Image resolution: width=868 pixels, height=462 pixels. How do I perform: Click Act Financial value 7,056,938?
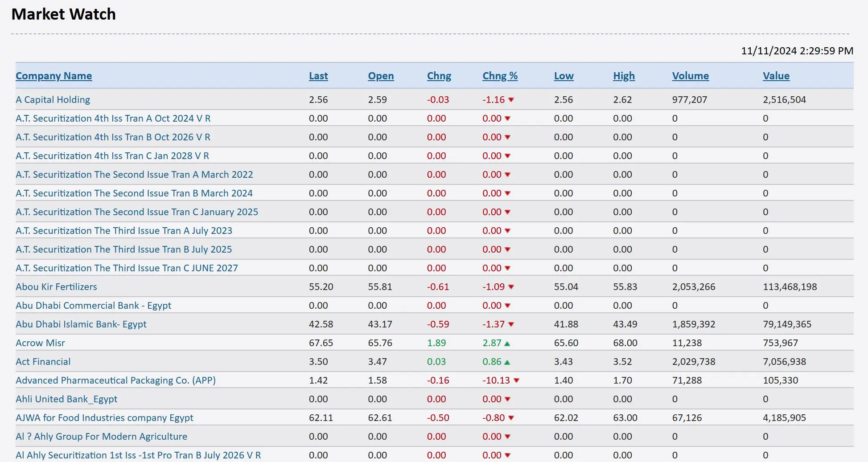coord(785,362)
